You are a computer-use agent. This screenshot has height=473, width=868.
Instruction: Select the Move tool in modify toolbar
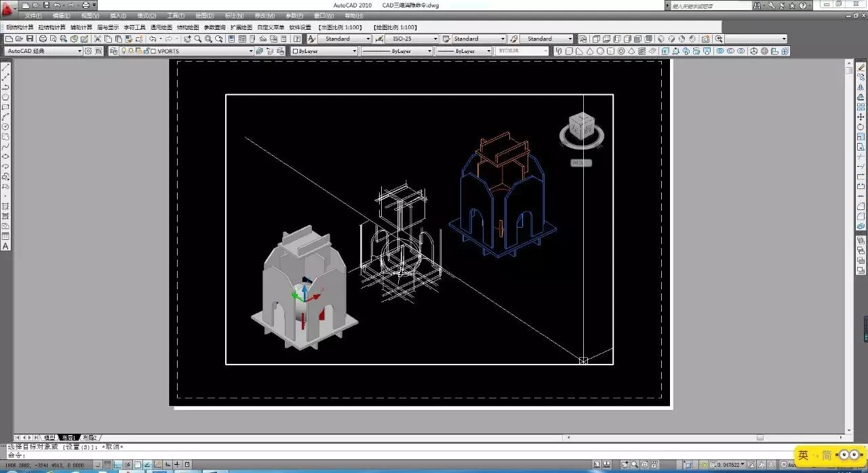click(861, 117)
